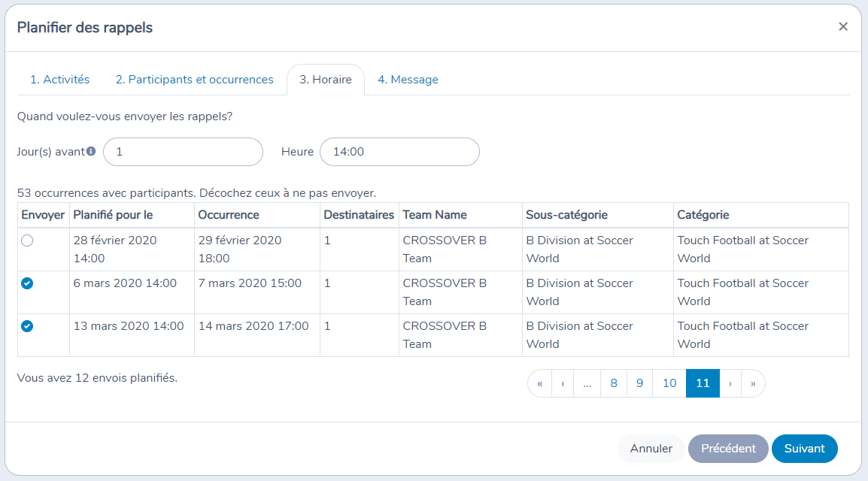Go to previous page of occurrences

coord(563,383)
